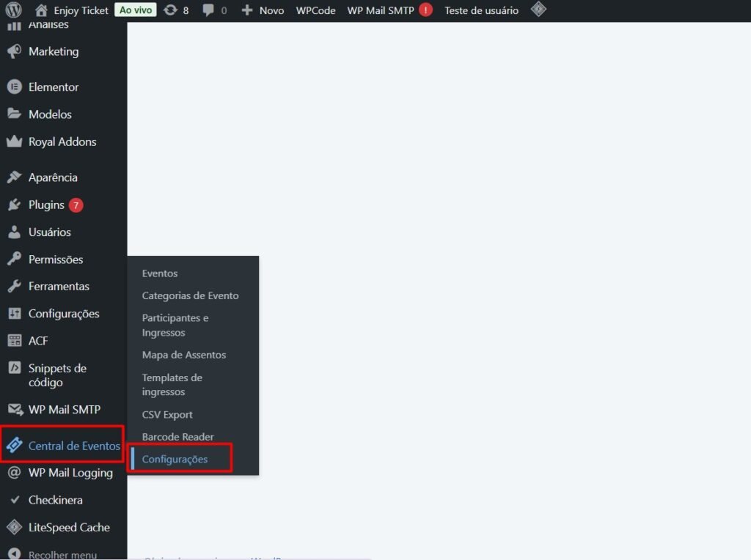This screenshot has height=560, width=751.
Task: Click the Elementor icon in sidebar
Action: [14, 86]
